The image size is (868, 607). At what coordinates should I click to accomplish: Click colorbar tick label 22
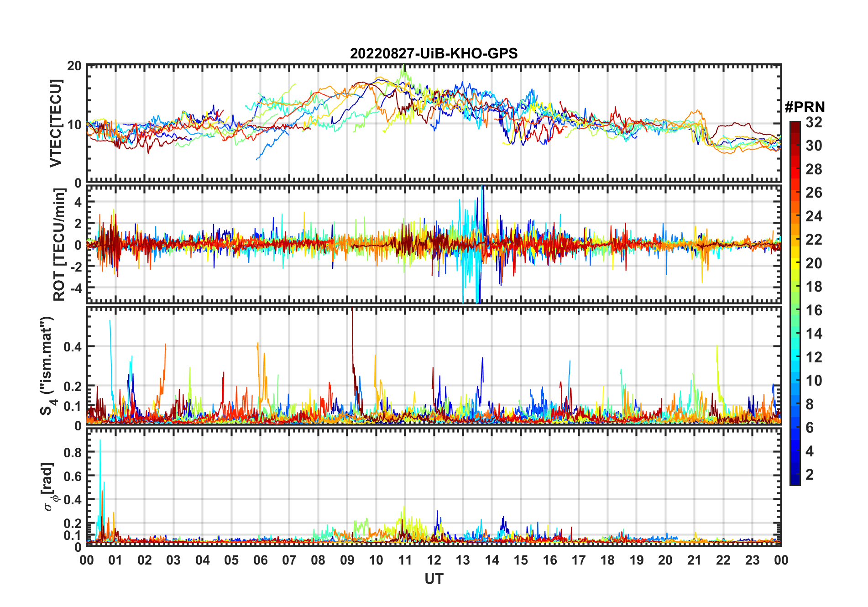tap(814, 239)
